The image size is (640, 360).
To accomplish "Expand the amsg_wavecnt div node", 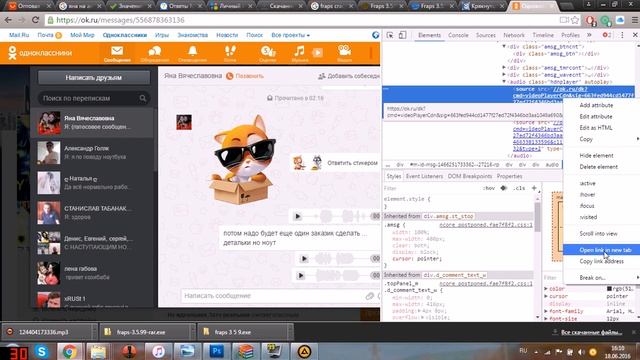I will click(x=504, y=75).
